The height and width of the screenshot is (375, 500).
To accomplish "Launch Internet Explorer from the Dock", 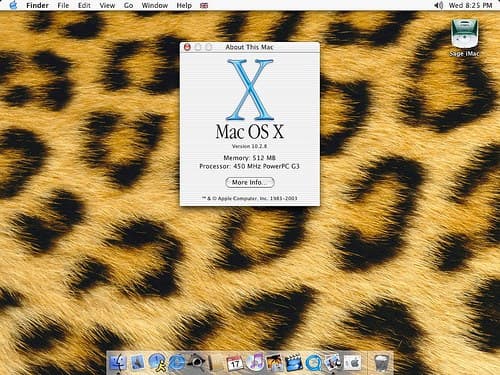I will point(177,363).
